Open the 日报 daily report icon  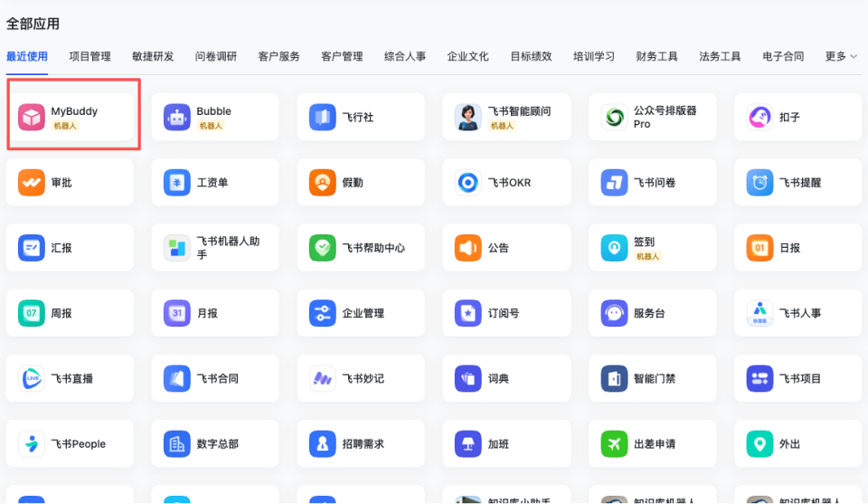pos(759,248)
